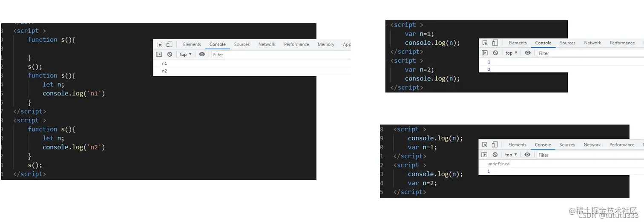Open Sources tab in panel showing undefined
This screenshot has height=222, width=644.
567,144
